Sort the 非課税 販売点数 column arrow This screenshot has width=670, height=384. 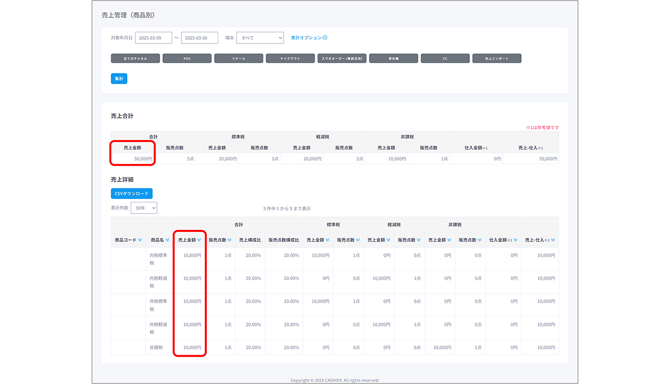click(x=479, y=240)
